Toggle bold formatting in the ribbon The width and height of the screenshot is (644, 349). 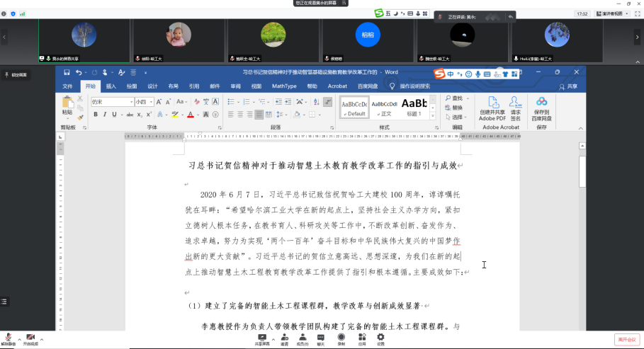[95, 115]
